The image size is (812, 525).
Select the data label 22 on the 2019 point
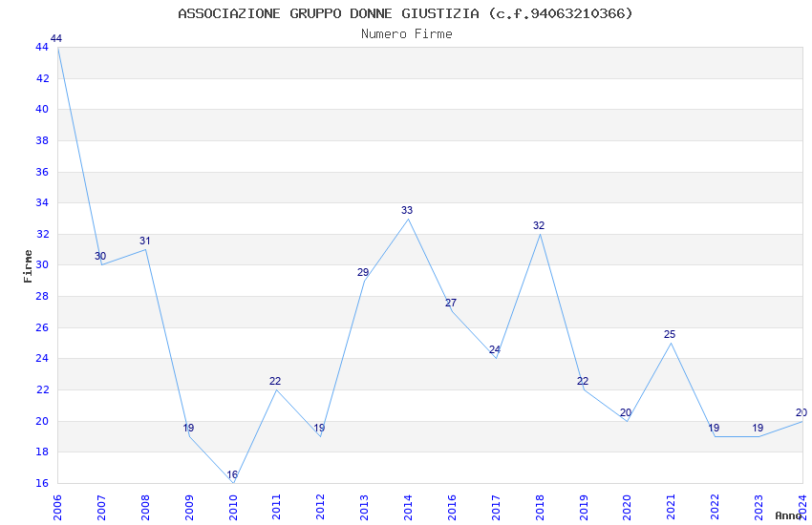coord(583,381)
